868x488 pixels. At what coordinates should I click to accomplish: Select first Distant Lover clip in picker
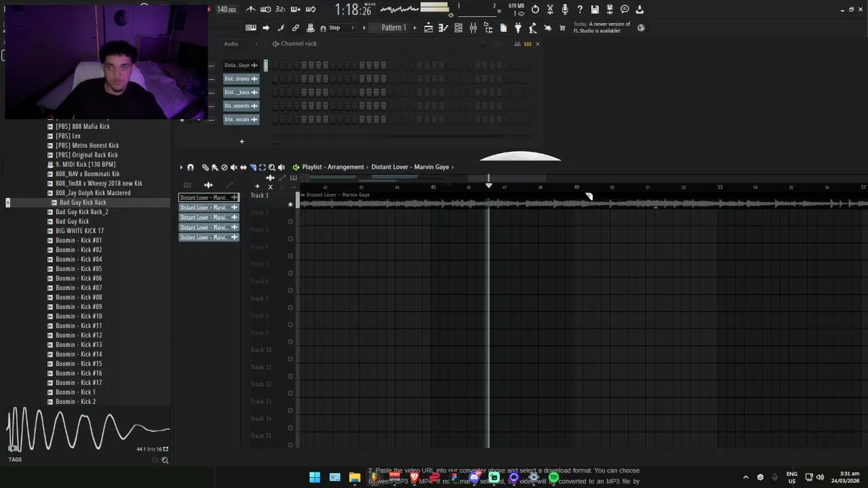pyautogui.click(x=208, y=197)
